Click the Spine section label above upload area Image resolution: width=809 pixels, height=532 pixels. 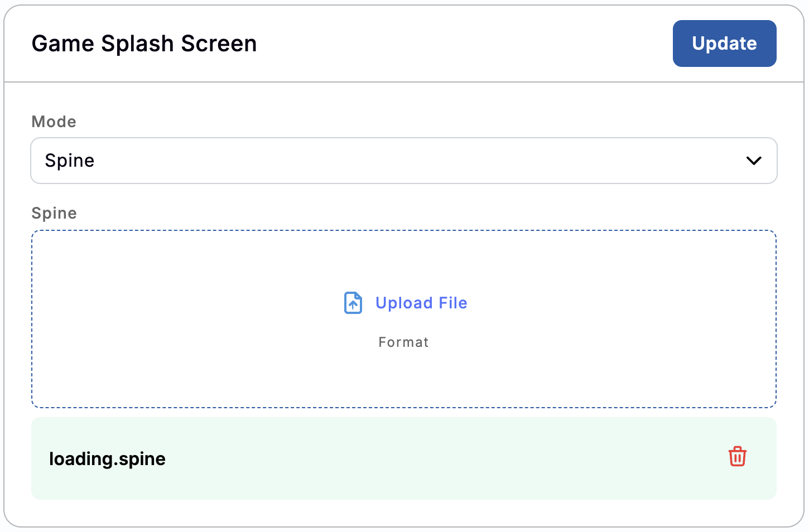click(x=54, y=213)
